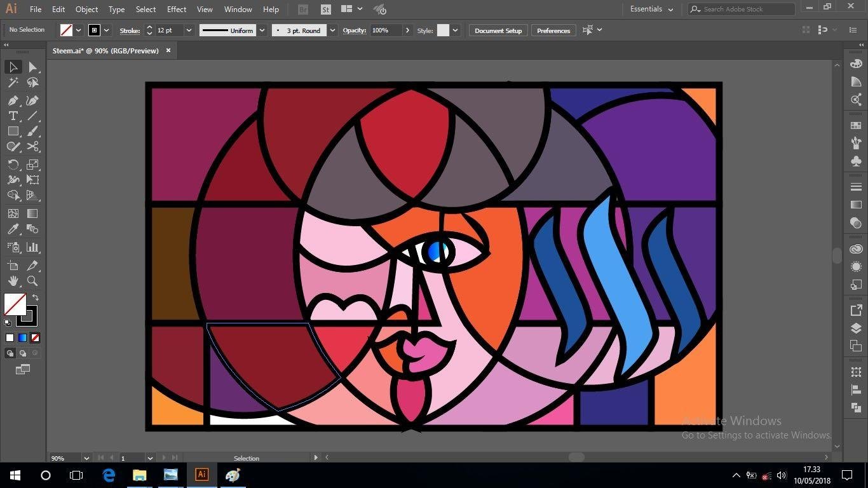This screenshot has width=868, height=488.
Task: Open the Object menu
Action: tap(86, 10)
